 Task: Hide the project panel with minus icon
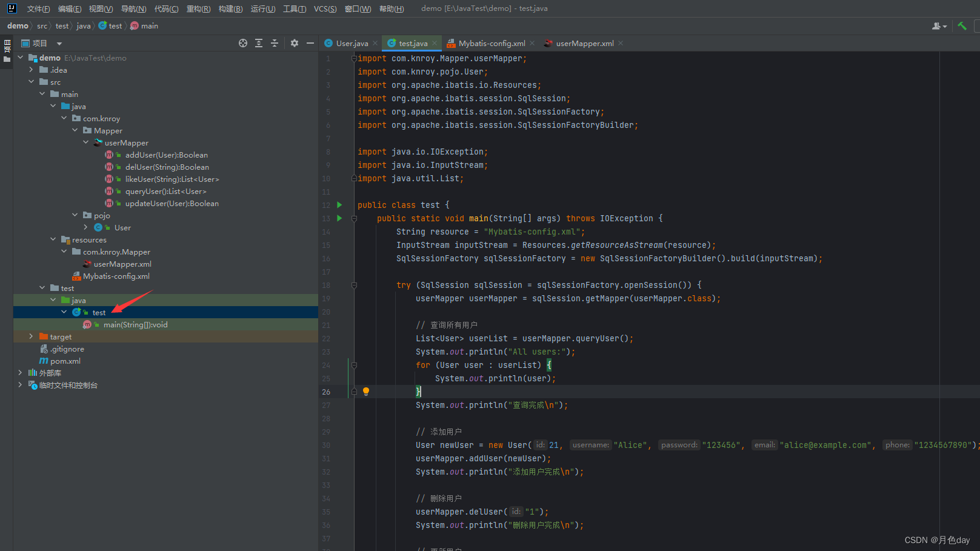pos(310,43)
